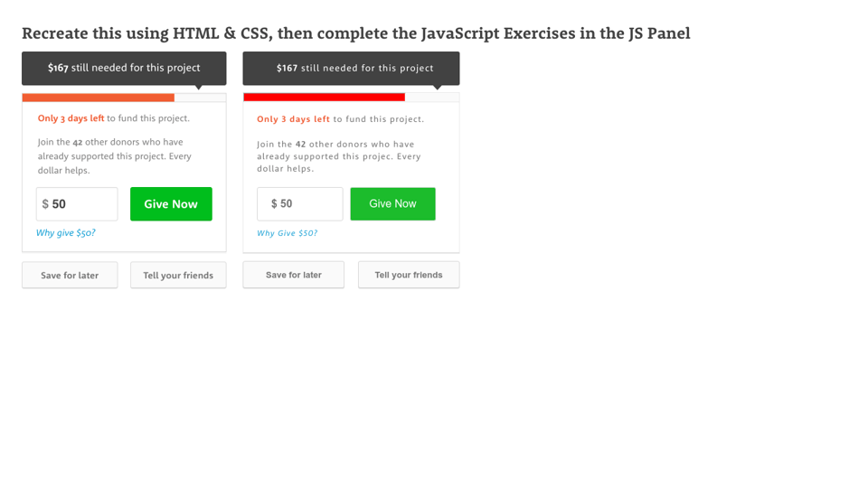Click the left tooltip's downward arrow pointer
Viewport: 868px width, 488px height.
click(199, 88)
